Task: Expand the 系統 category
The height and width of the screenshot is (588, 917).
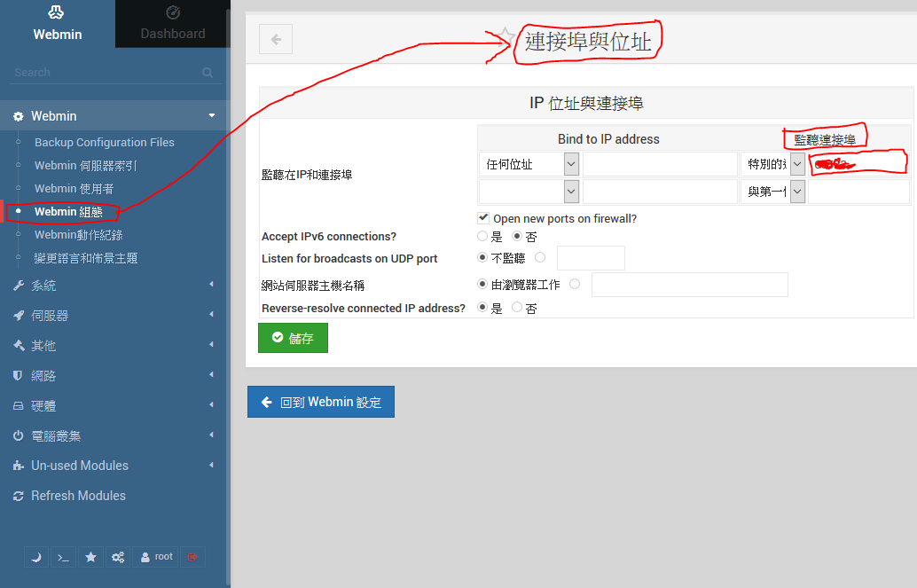Action: click(x=115, y=286)
